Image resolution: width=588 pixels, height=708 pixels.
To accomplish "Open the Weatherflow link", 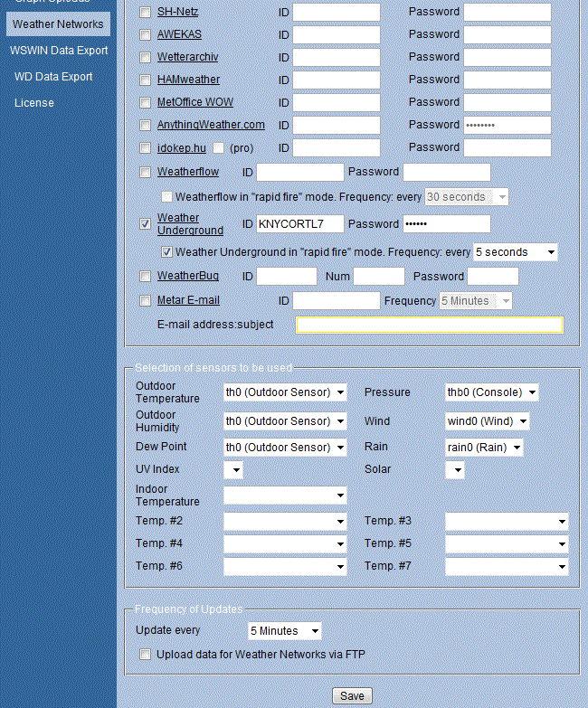I will coord(188,172).
